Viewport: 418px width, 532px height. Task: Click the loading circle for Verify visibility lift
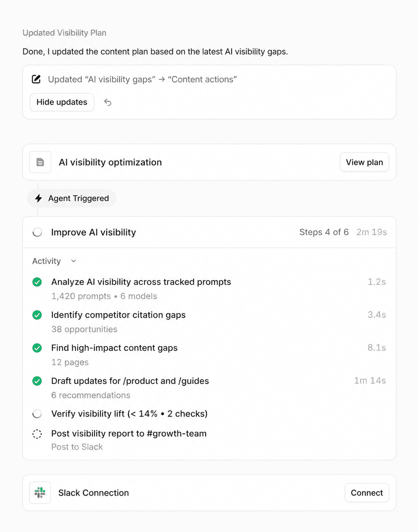click(37, 414)
